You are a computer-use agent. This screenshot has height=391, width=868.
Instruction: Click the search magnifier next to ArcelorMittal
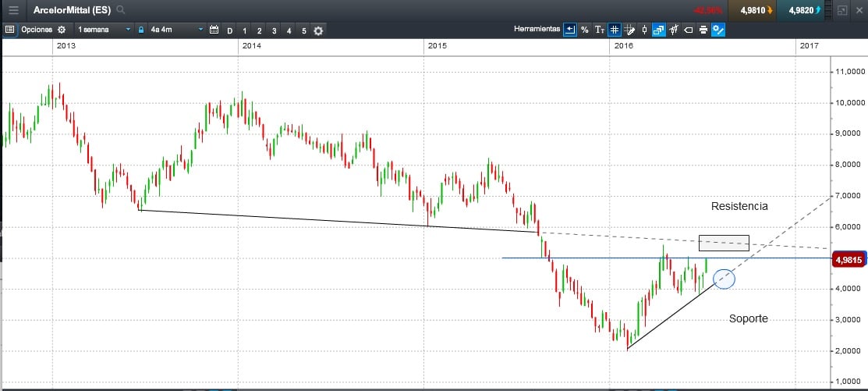(x=120, y=11)
